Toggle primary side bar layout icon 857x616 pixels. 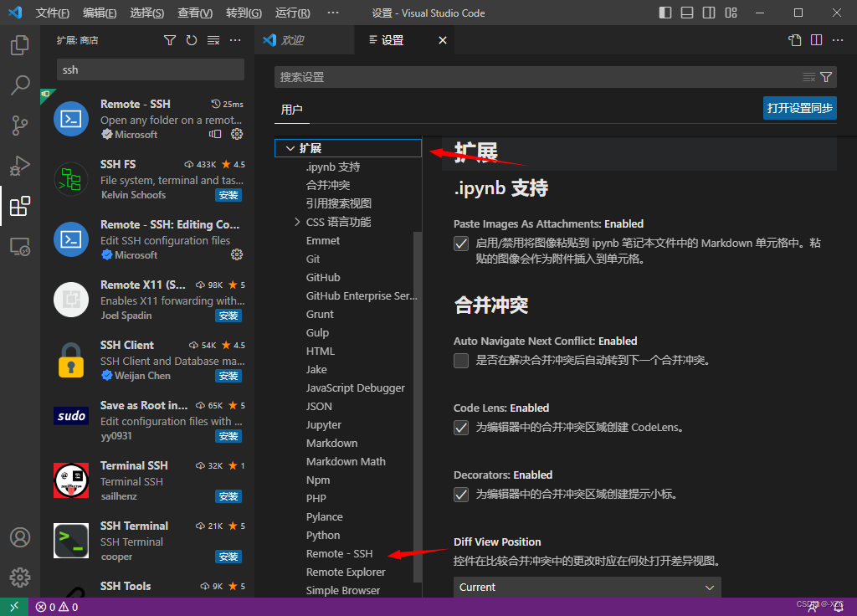tap(665, 13)
